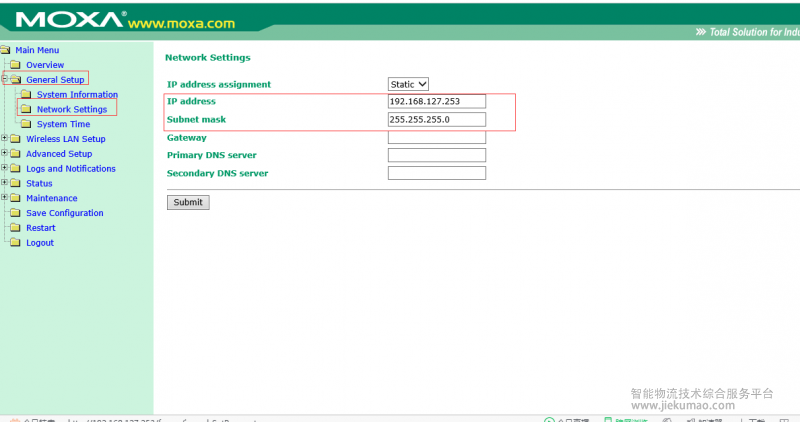Select Status in the sidebar menu

[x=39, y=184]
